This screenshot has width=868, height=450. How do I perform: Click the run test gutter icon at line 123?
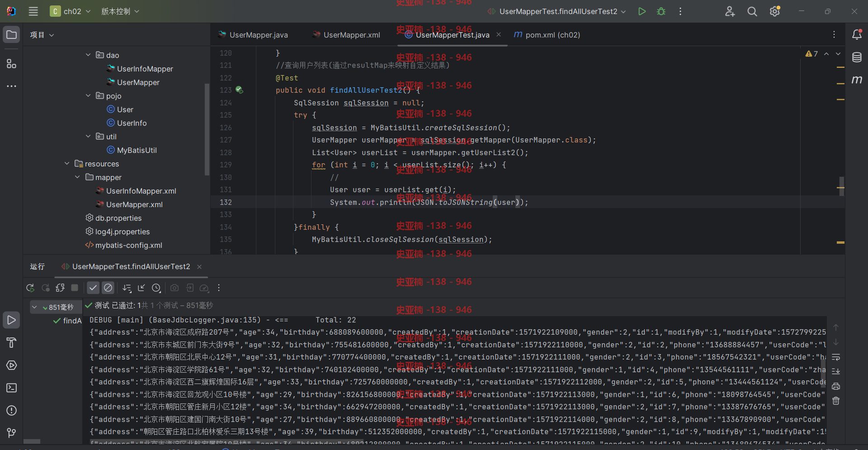(239, 90)
